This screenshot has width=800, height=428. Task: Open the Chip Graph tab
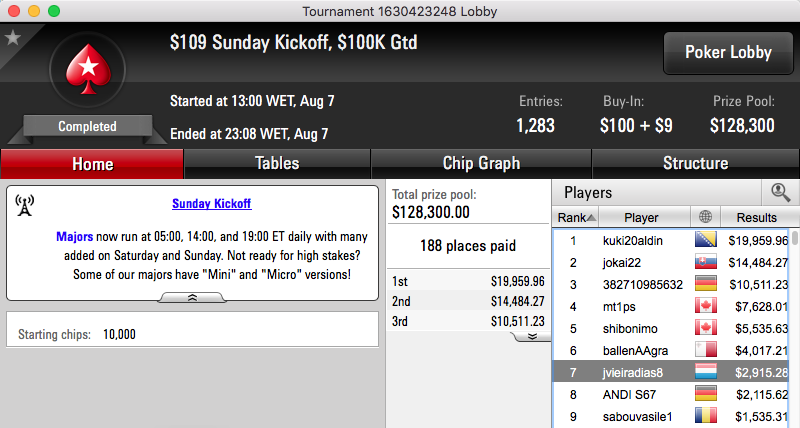pyautogui.click(x=481, y=163)
